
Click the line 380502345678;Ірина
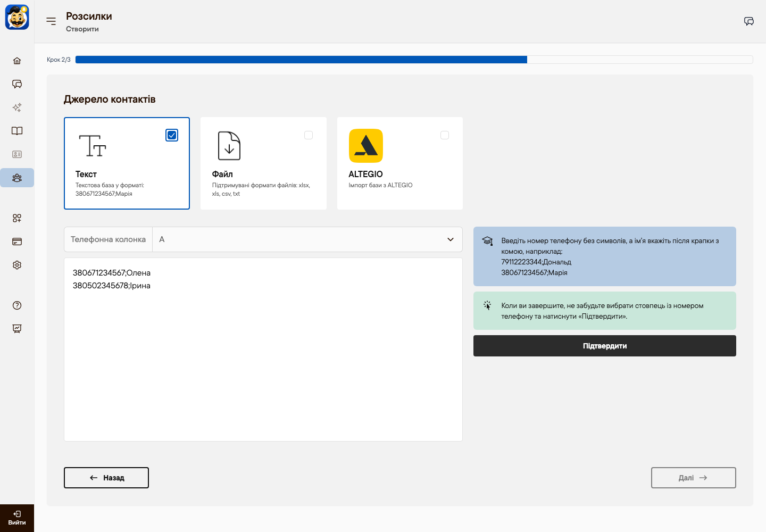click(x=112, y=286)
